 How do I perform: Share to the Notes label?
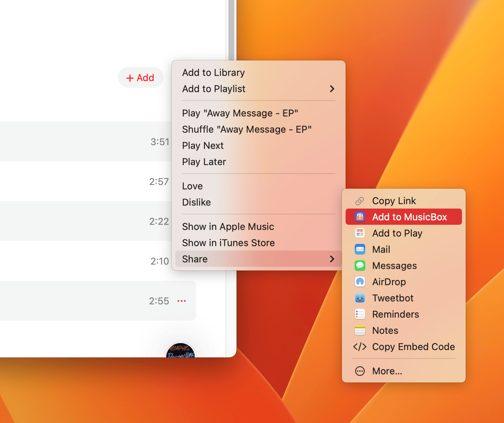point(385,331)
